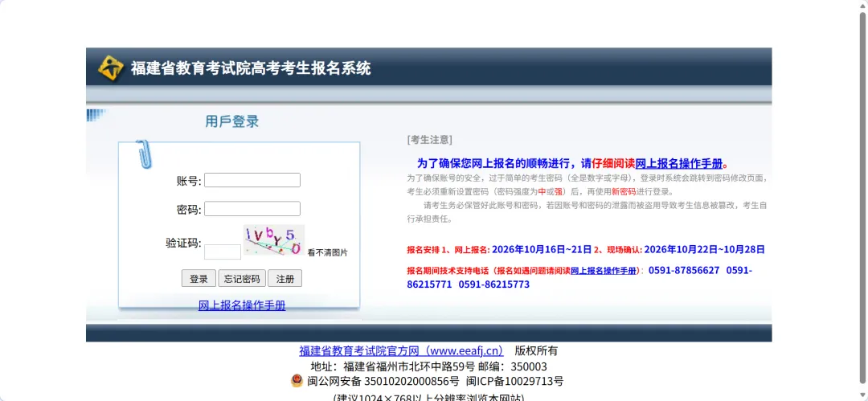Click the [考生注意] heading
868x401 pixels.
(429, 140)
